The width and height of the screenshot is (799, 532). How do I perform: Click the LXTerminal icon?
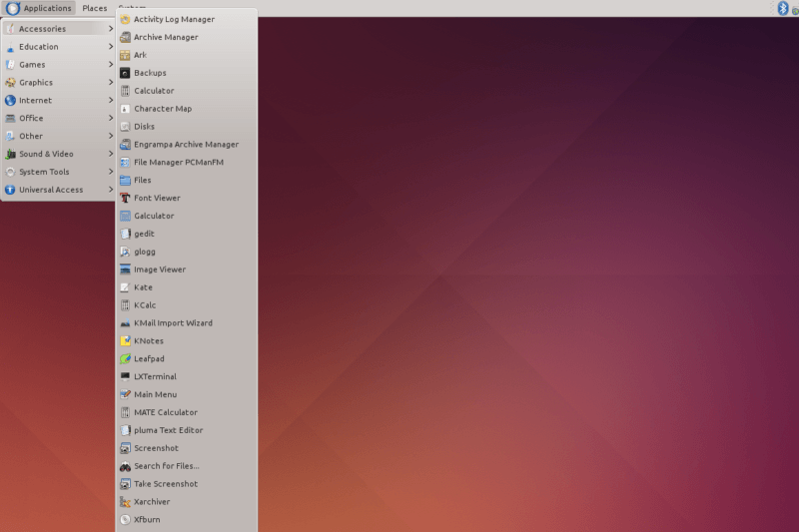tap(125, 377)
